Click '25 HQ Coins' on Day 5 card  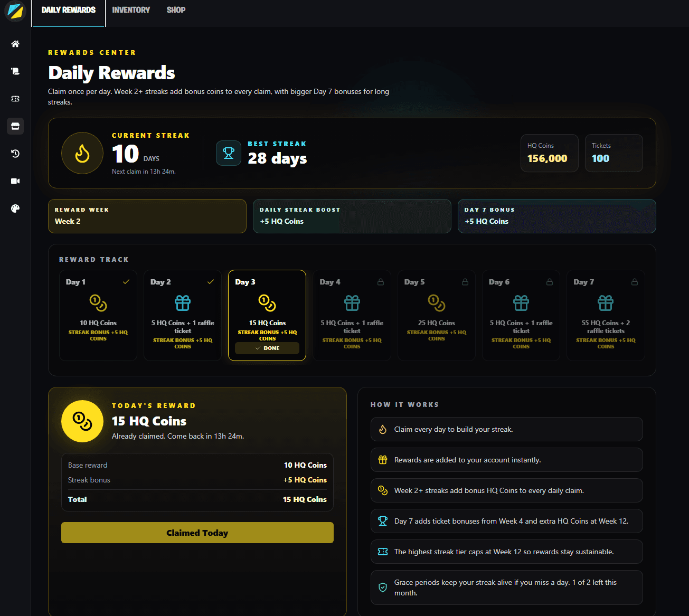tap(437, 323)
